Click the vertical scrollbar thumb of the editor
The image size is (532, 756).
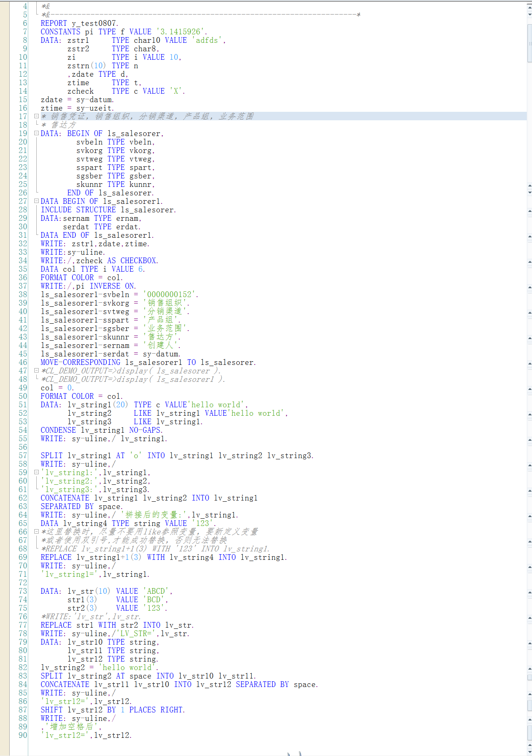(529, 43)
